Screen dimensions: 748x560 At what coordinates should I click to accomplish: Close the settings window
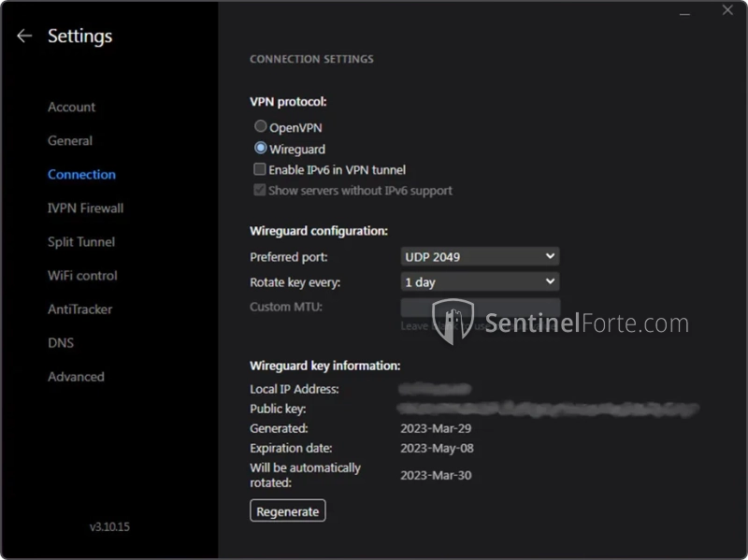(727, 10)
